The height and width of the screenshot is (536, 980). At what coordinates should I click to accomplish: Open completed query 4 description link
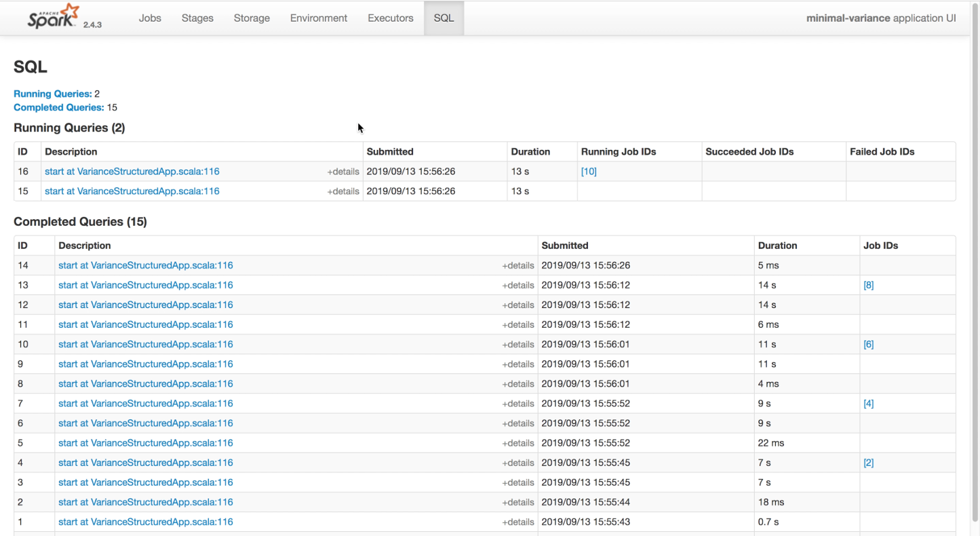146,463
